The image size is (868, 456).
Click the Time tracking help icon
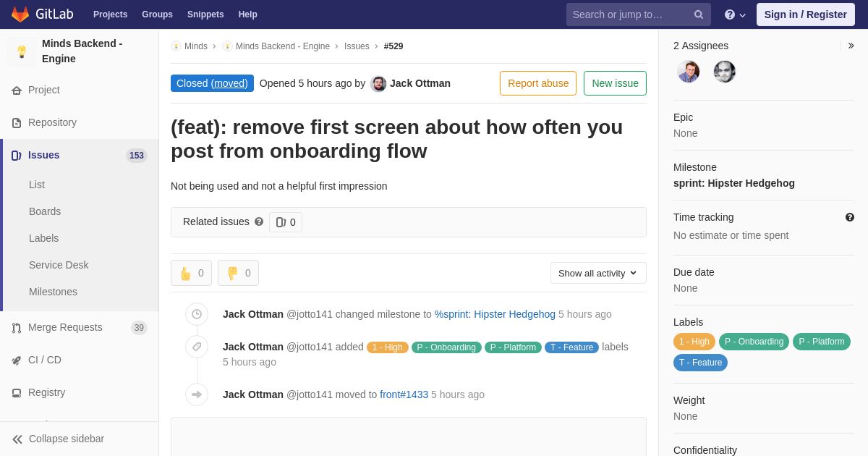tap(850, 217)
